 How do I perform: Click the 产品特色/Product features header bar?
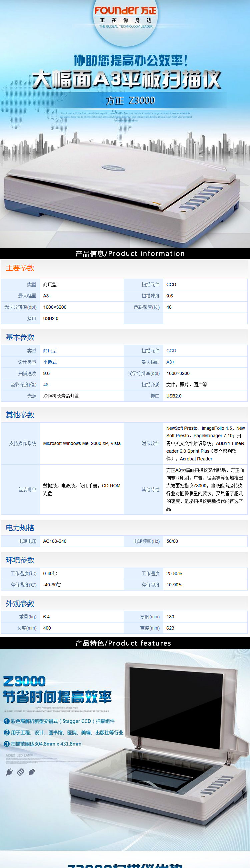pyautogui.click(x=125, y=643)
